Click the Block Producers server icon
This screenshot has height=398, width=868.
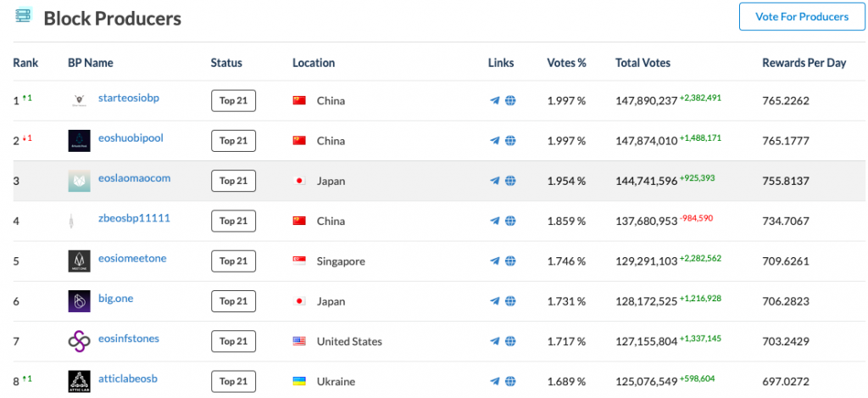tap(23, 16)
